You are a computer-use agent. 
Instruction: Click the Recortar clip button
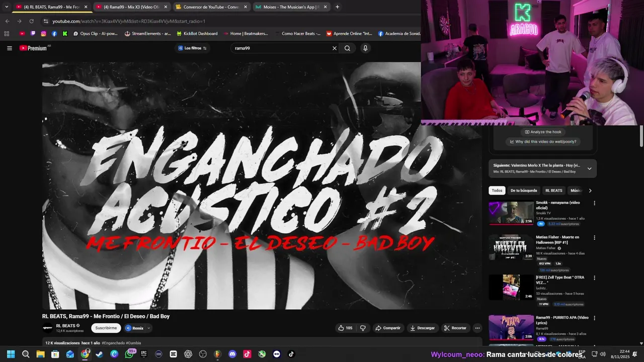point(455,328)
